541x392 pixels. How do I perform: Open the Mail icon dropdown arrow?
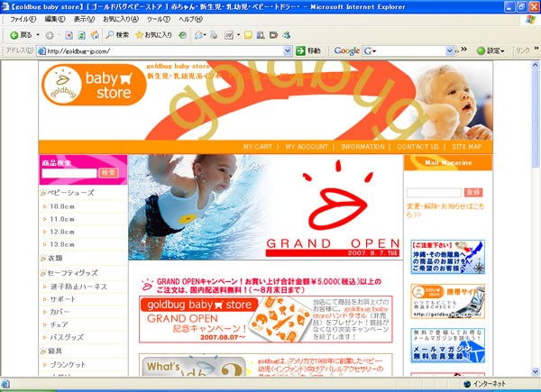pyautogui.click(x=205, y=35)
